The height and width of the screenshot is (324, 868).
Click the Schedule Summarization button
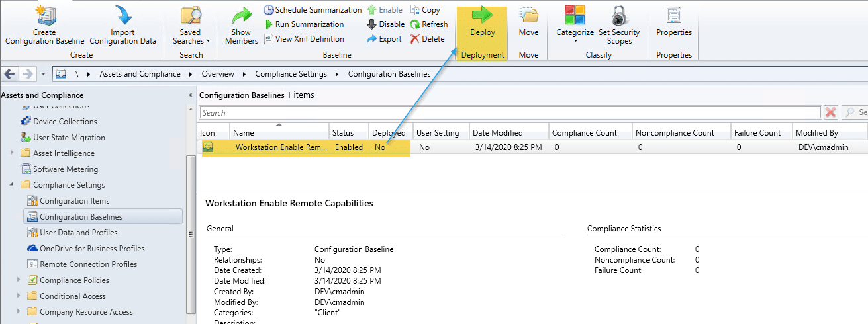[313, 10]
